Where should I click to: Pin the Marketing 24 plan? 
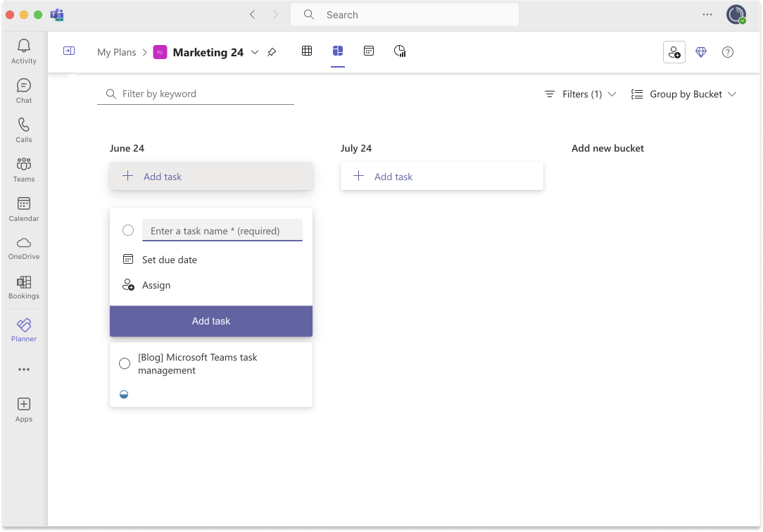point(272,51)
